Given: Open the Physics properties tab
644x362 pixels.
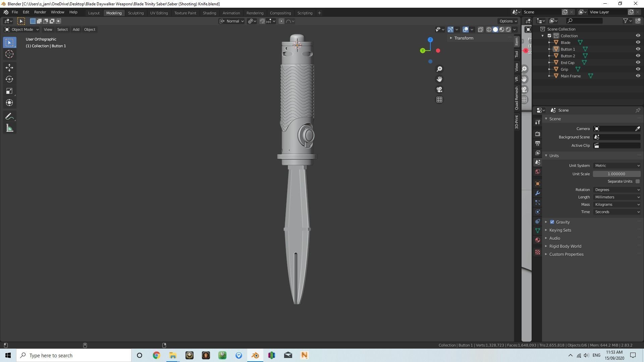Looking at the screenshot, I should click(x=538, y=212).
